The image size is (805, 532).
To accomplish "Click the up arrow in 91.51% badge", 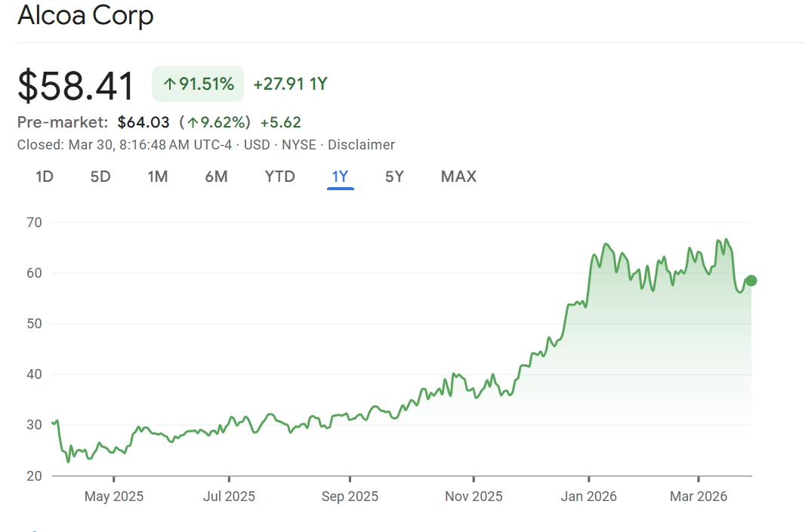I will (x=169, y=84).
